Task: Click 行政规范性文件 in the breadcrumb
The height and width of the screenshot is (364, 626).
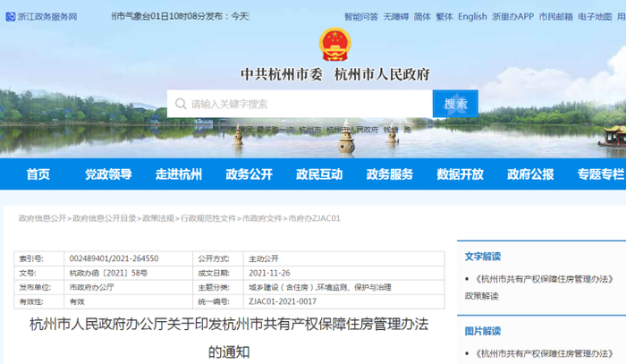Action: (x=208, y=218)
